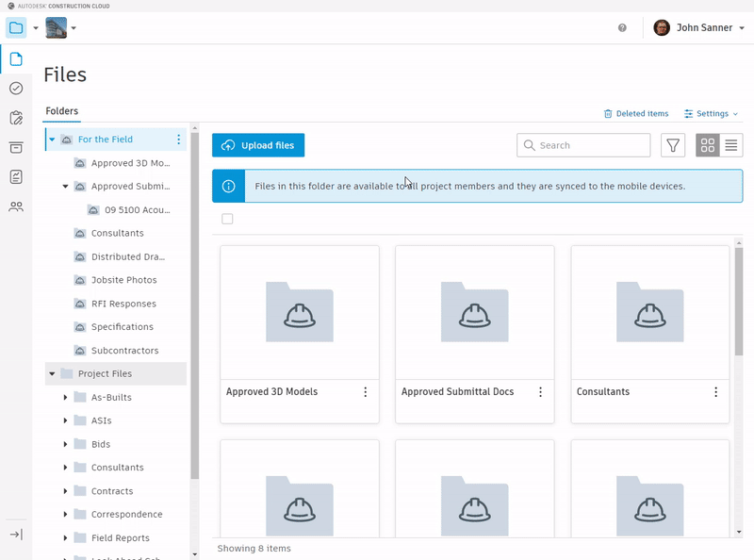Screen dimensions: 754x560
Task: Open the project selector dropdown arrow
Action: click(74, 28)
